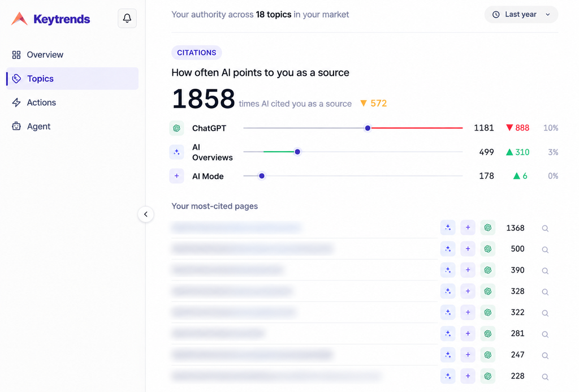Search the page with 500 citations
The image size is (579, 392).
545,249
